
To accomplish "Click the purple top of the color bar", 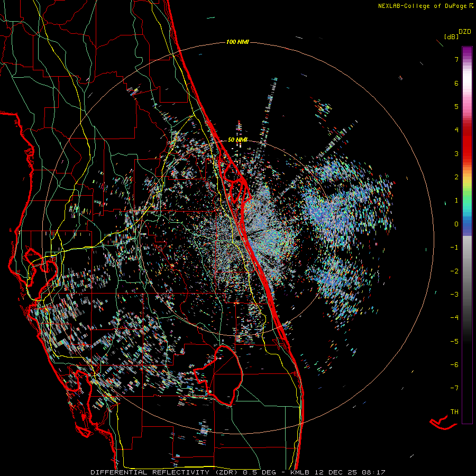I will 467,50.
